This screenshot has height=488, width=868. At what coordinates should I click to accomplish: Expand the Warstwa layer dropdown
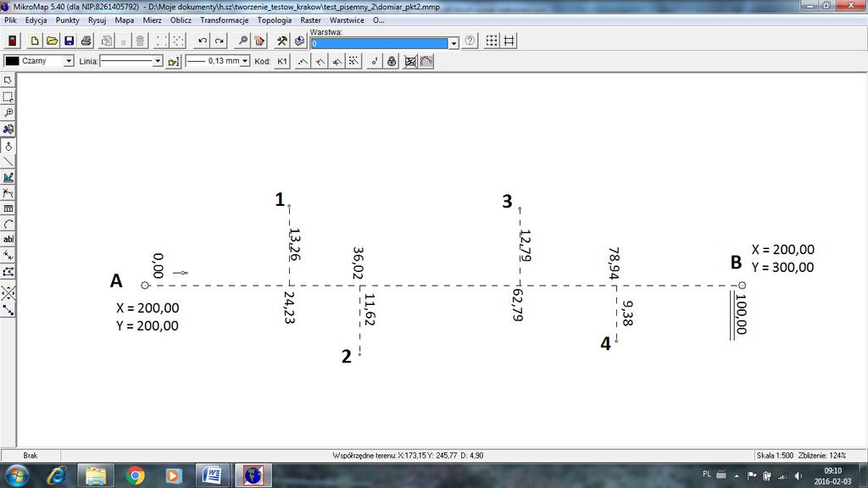coord(453,43)
